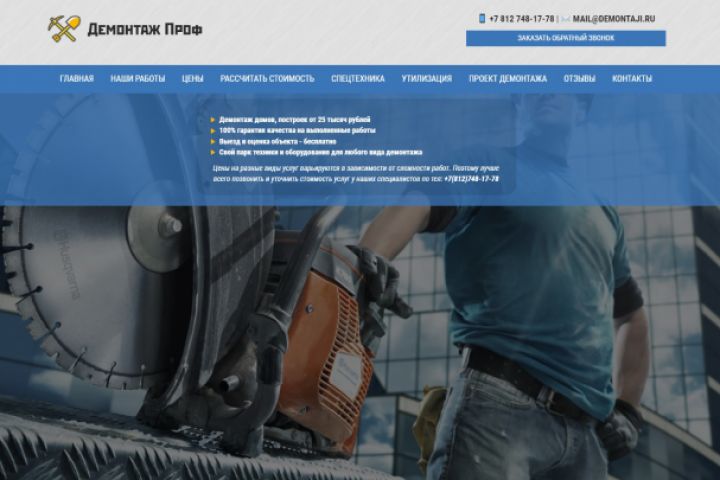This screenshot has height=480, width=720.
Task: Click the MAIL@DEMONTAJI.RU email link
Action: click(613, 19)
